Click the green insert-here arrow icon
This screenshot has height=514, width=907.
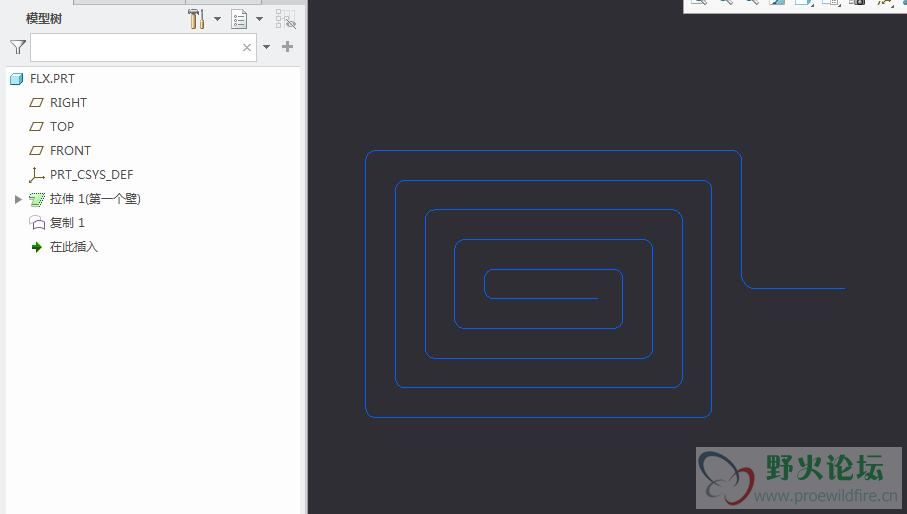point(36,247)
